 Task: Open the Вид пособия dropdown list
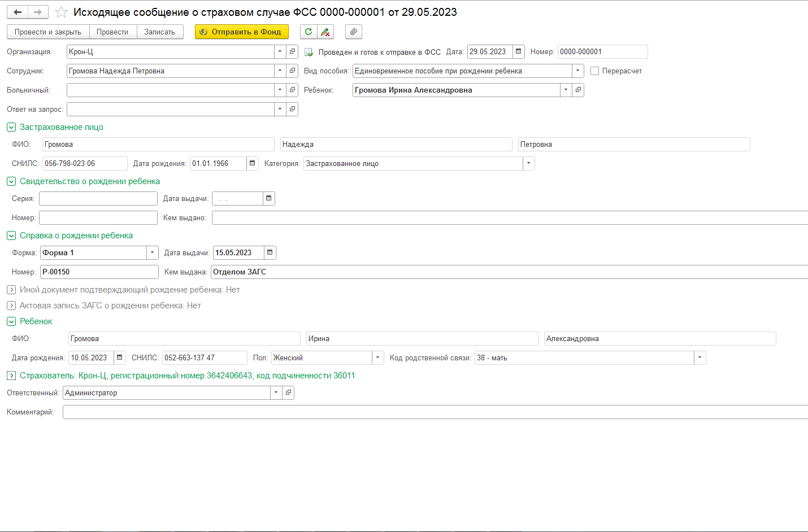[x=577, y=71]
